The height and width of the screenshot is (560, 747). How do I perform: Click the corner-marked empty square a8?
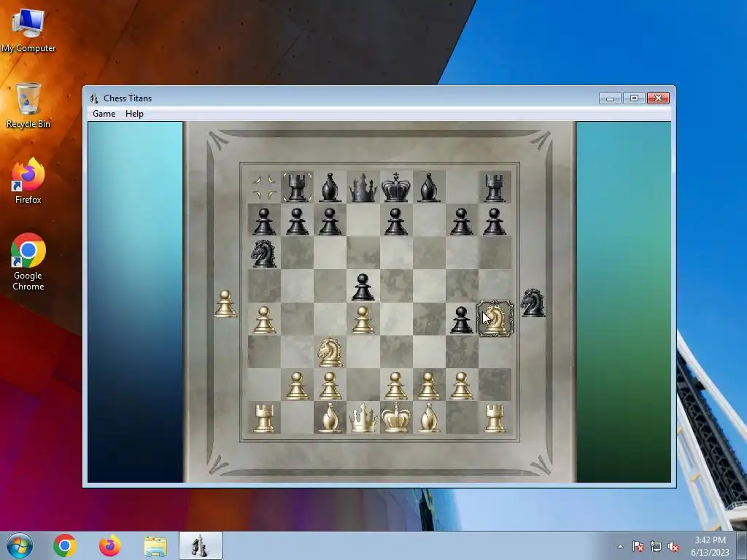click(x=264, y=187)
